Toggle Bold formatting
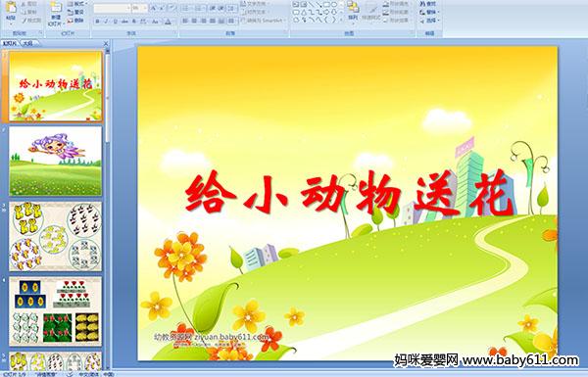 coord(97,22)
